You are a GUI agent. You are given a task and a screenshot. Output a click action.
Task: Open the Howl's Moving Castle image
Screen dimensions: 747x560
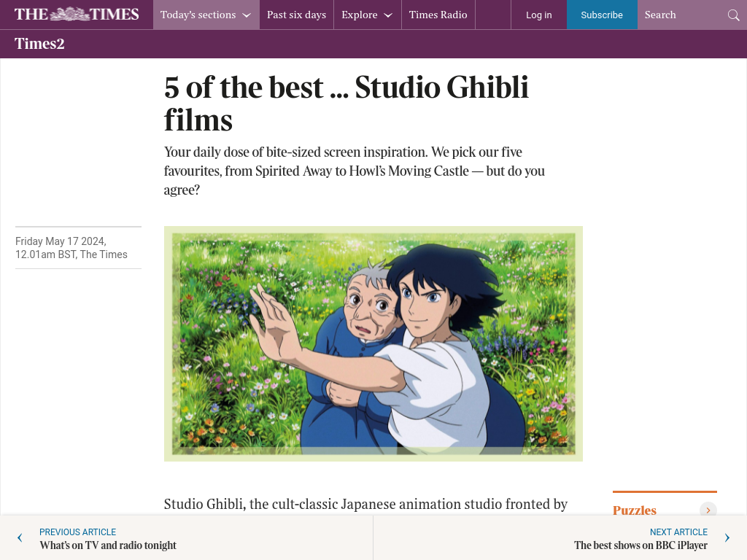coord(373,343)
